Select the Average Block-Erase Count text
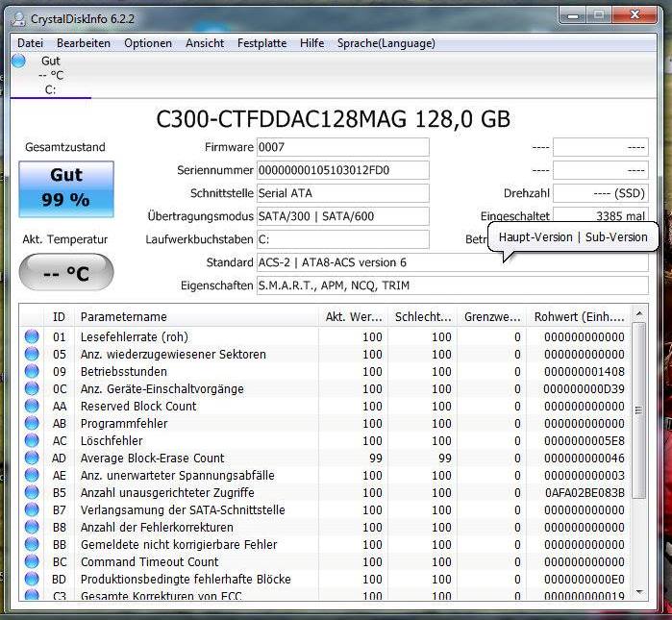The height and width of the screenshot is (620, 672). [152, 459]
